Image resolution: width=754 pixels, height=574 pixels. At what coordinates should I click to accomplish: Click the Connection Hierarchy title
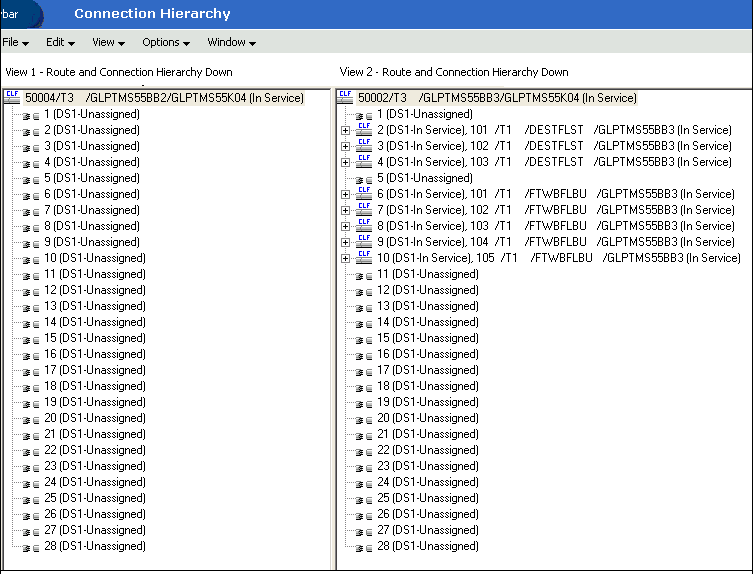click(152, 13)
